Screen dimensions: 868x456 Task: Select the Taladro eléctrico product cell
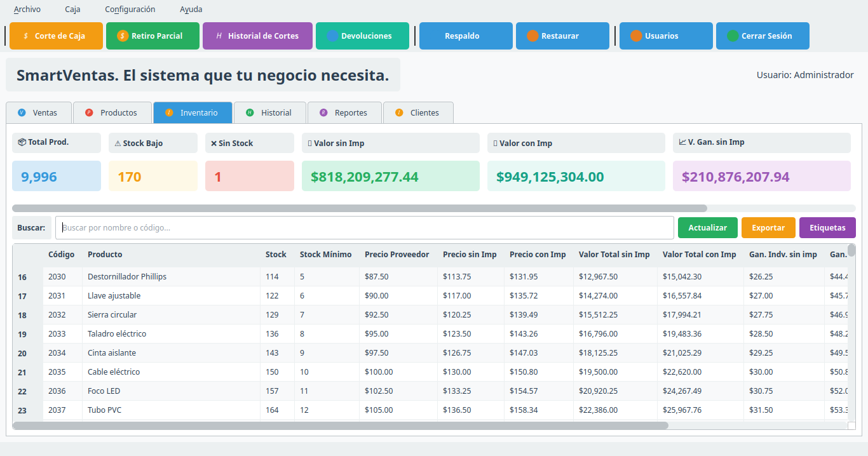172,333
